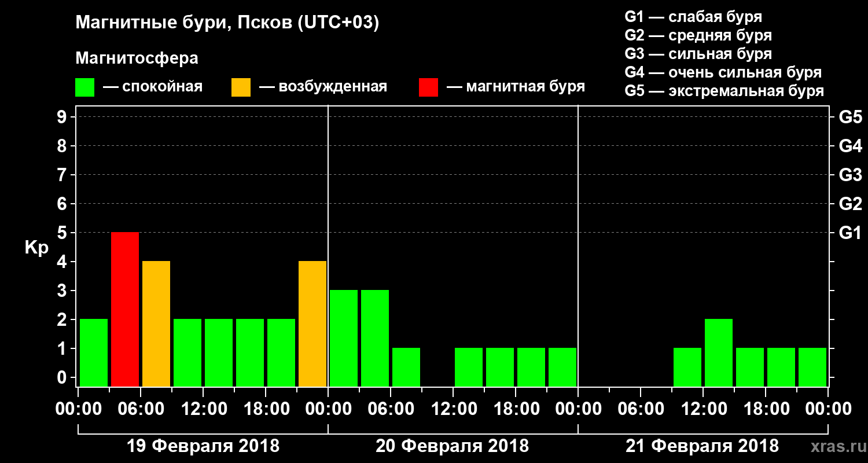Click the orange 'возбужденная' legend swatch
This screenshot has width=868, height=463.
tap(241, 87)
